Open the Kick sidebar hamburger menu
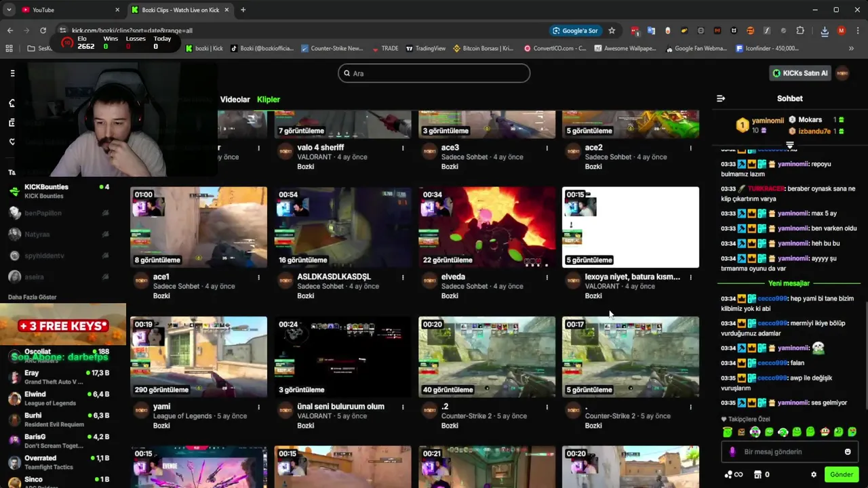This screenshot has width=868, height=488. click(x=12, y=73)
